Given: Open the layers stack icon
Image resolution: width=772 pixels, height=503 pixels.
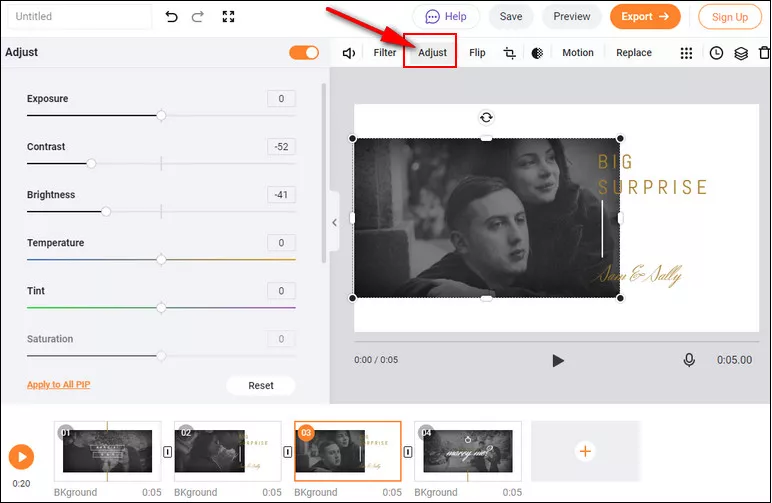Looking at the screenshot, I should (741, 53).
